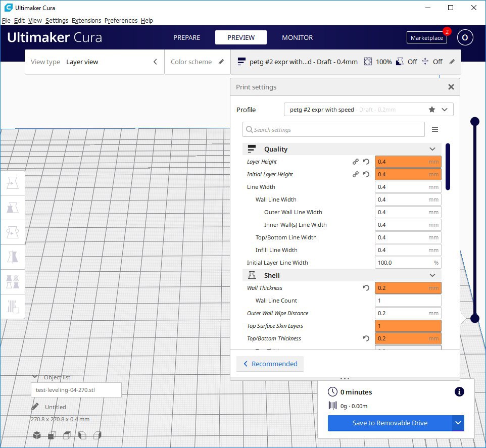Screen dimensions: 486x448
Task: Select the Scale tool in left toolbar
Action: pos(13,208)
